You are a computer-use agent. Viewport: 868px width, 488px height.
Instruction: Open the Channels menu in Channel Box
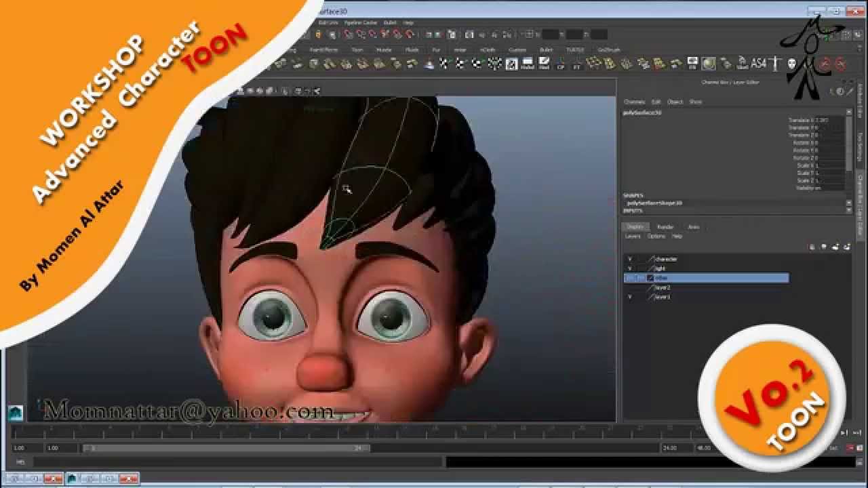[634, 102]
